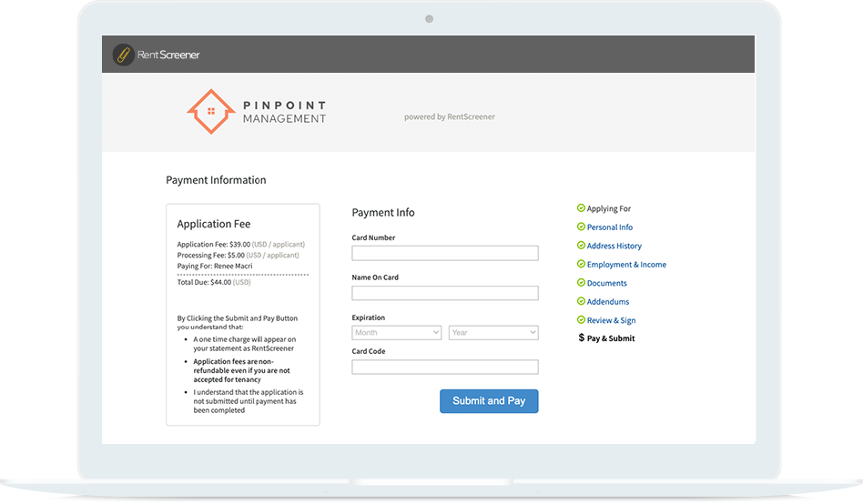Click the 'PINPOINT MANAGEMENT' company name text
The image size is (863, 504).
tap(285, 112)
